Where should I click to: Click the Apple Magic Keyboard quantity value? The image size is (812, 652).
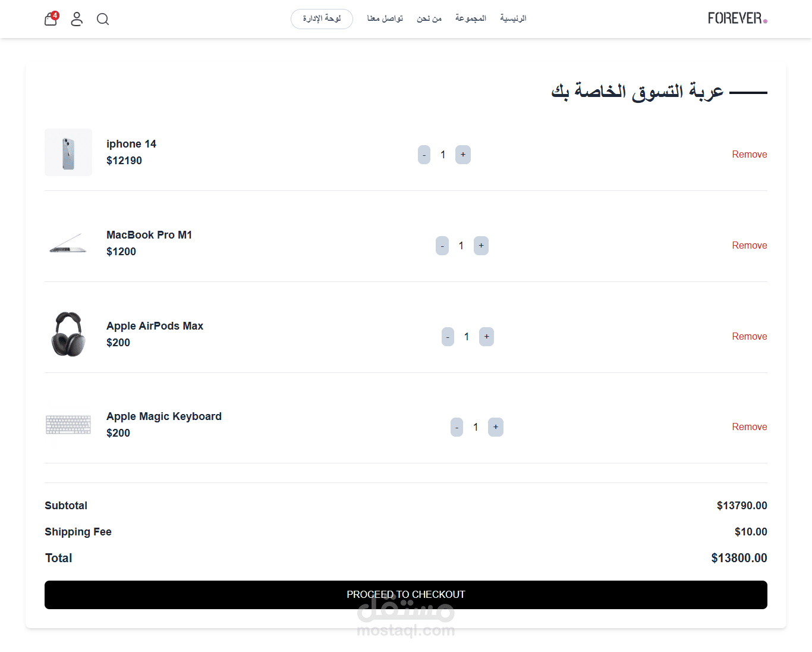tap(476, 427)
